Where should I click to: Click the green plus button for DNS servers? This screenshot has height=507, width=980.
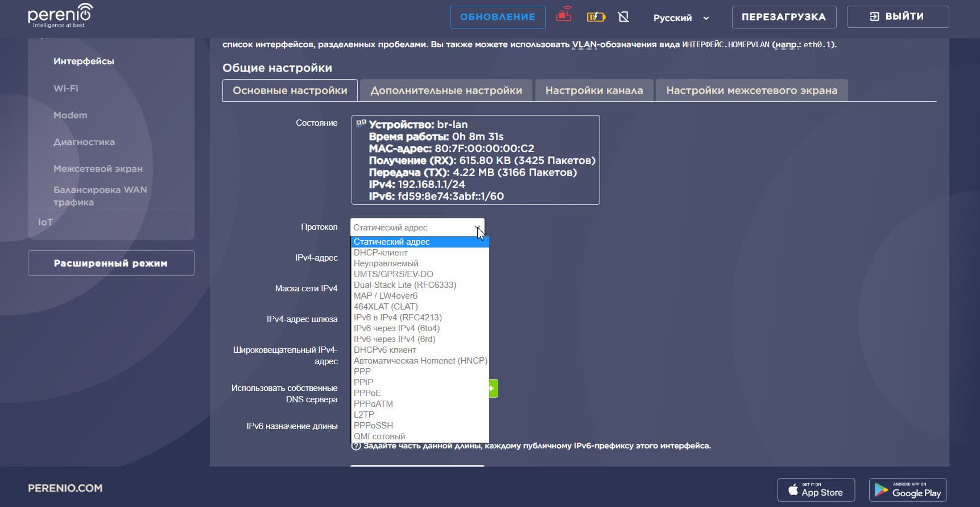point(493,388)
